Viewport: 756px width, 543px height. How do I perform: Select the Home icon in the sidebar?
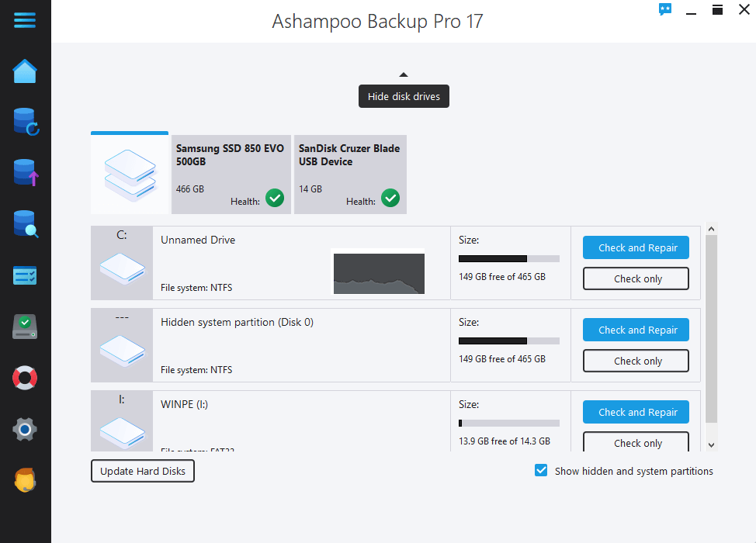coord(25,71)
